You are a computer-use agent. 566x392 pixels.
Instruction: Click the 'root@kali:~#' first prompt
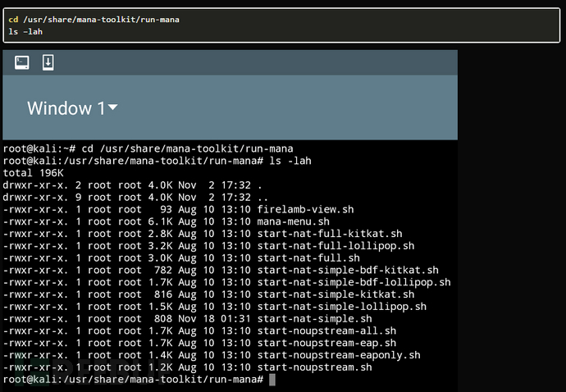[39, 148]
